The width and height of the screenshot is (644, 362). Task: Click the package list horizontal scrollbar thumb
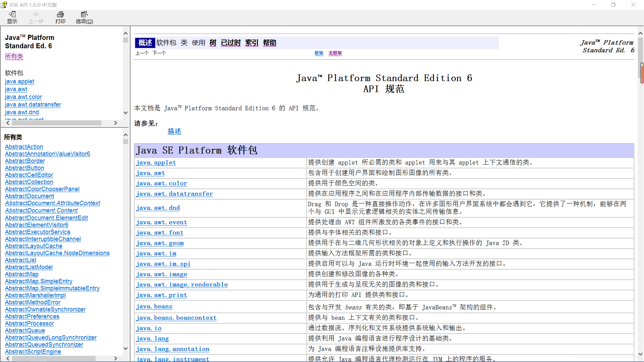click(x=57, y=123)
